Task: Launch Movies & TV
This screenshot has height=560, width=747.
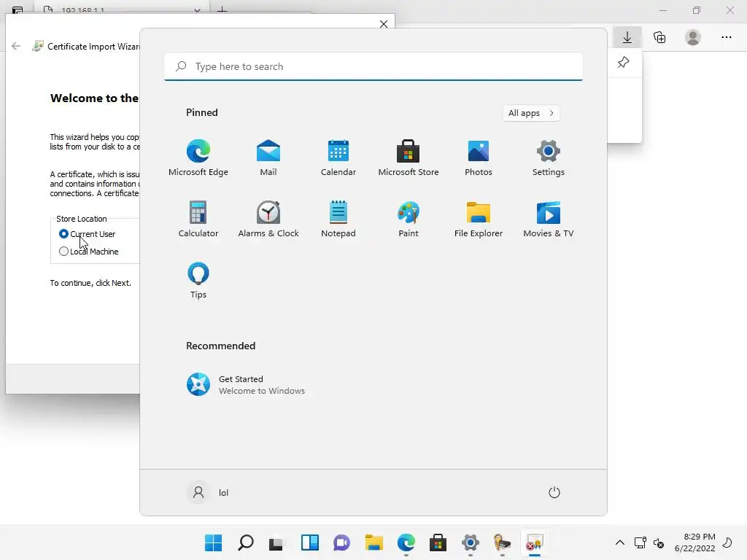Action: [549, 219]
